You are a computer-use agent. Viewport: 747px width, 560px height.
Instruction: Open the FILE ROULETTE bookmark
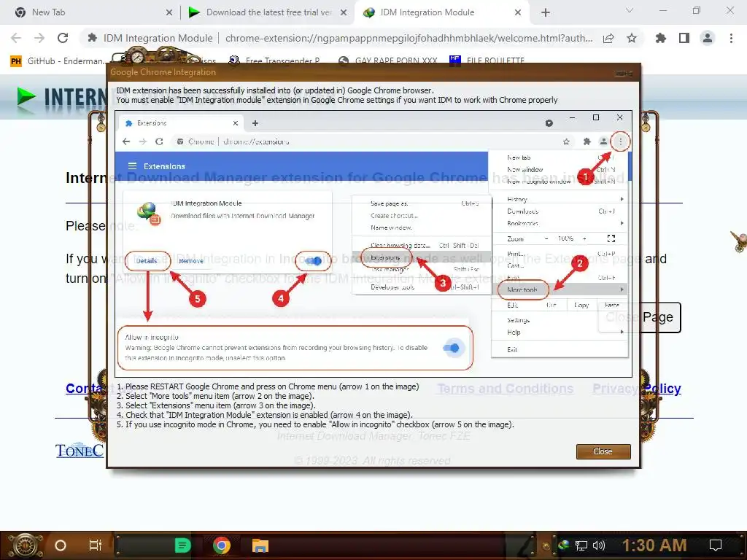tap(487, 61)
